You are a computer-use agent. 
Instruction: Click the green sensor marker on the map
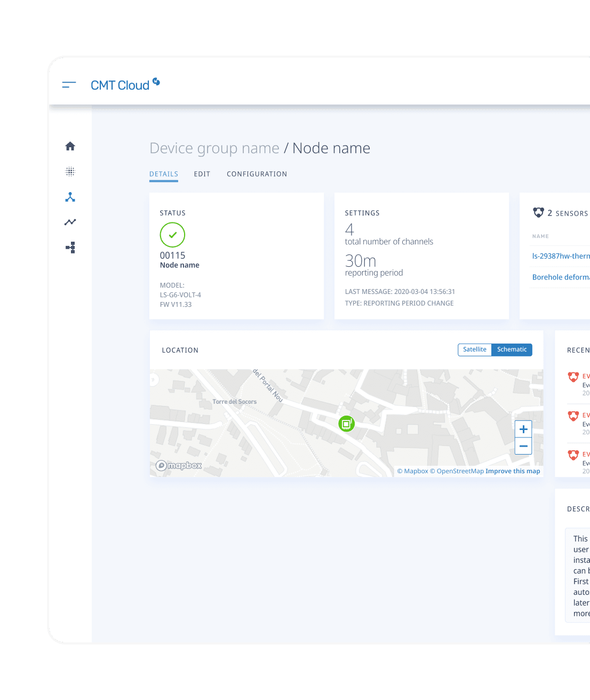point(347,423)
